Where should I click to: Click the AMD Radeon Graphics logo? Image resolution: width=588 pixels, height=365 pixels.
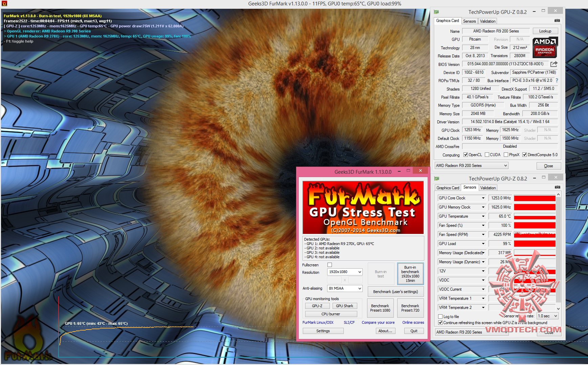545,47
